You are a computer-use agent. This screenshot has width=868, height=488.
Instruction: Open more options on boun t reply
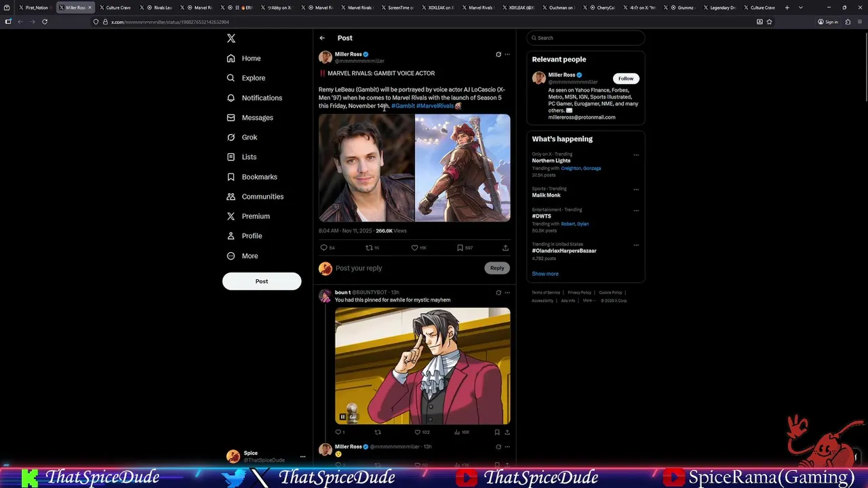click(507, 293)
